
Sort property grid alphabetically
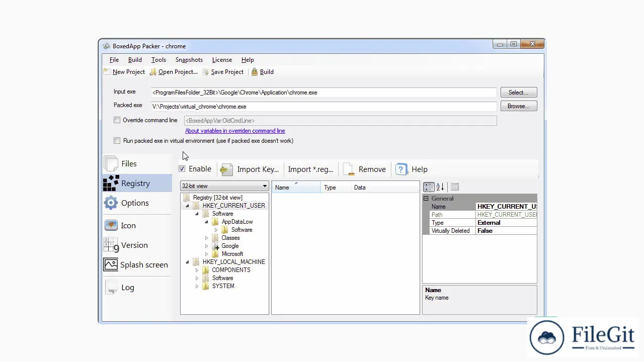click(x=440, y=187)
